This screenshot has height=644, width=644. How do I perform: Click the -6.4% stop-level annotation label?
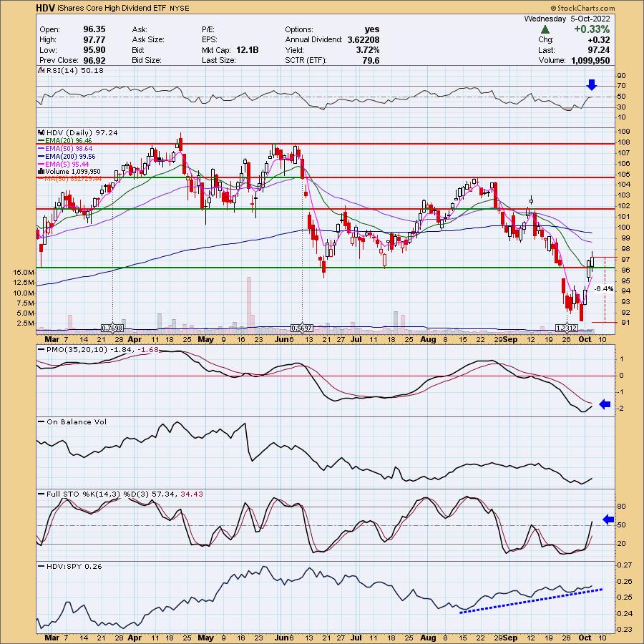[604, 289]
